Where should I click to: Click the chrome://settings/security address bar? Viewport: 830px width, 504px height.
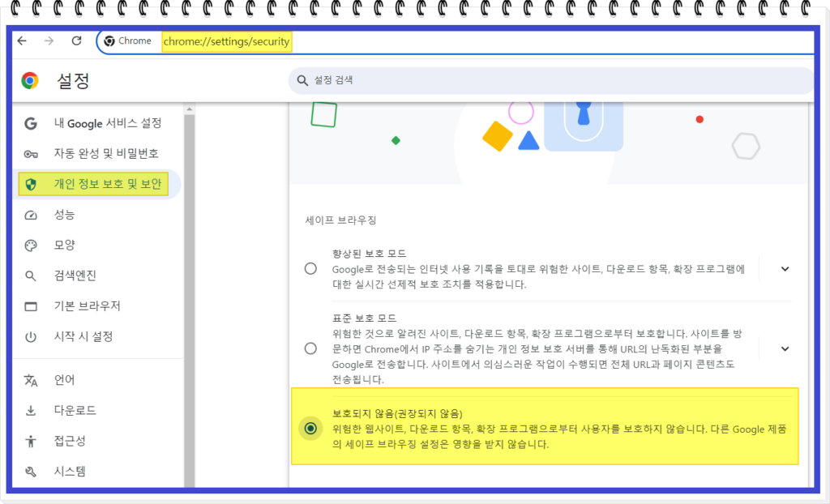[x=226, y=41]
